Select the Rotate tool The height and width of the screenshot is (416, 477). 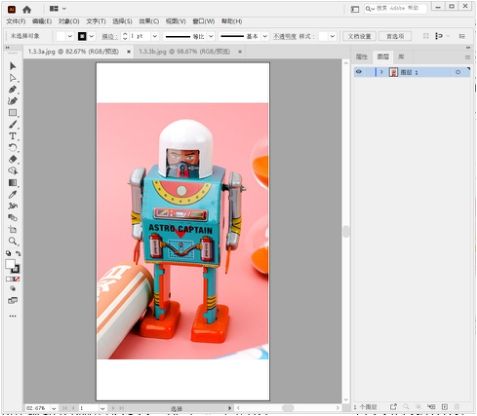[x=13, y=147]
